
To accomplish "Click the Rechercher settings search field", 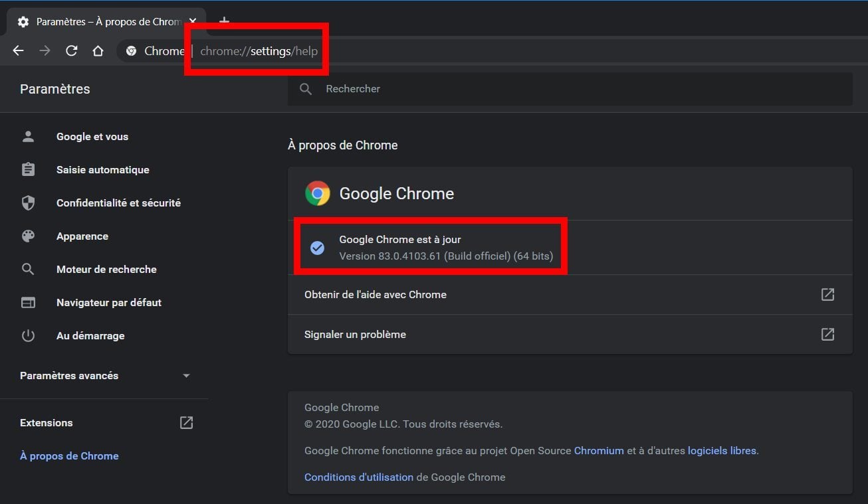I will [570, 88].
